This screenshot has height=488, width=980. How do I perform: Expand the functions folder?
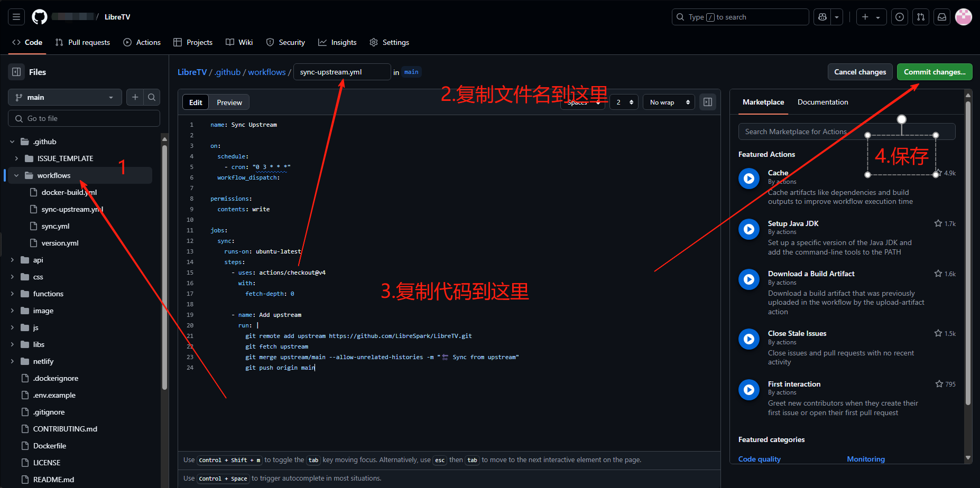[12, 294]
